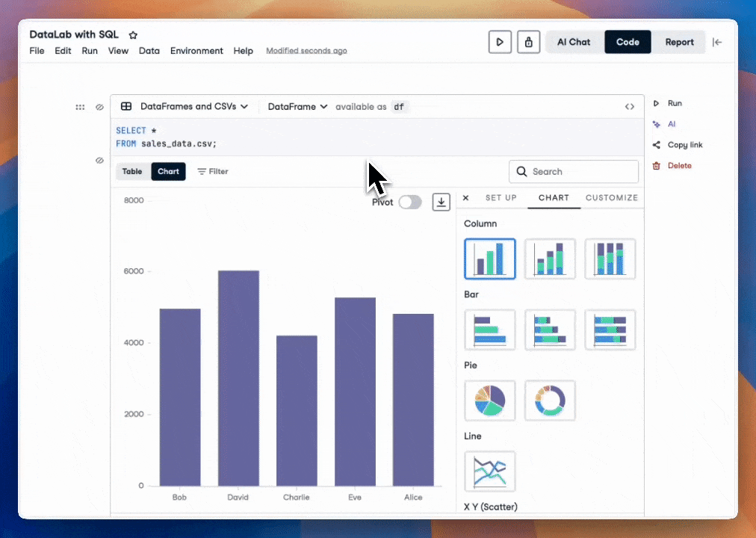Switch to the Table output tab

[132, 172]
